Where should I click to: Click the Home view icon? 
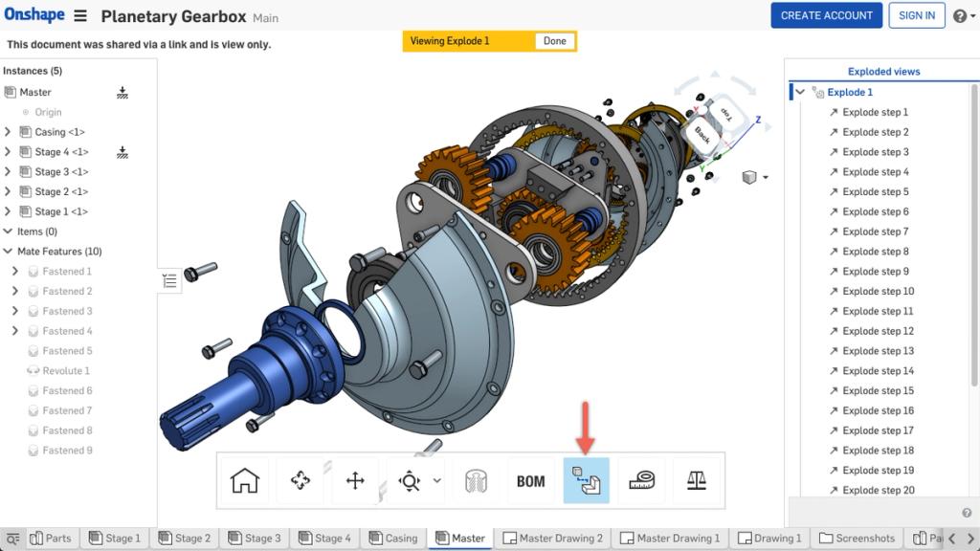[244, 480]
